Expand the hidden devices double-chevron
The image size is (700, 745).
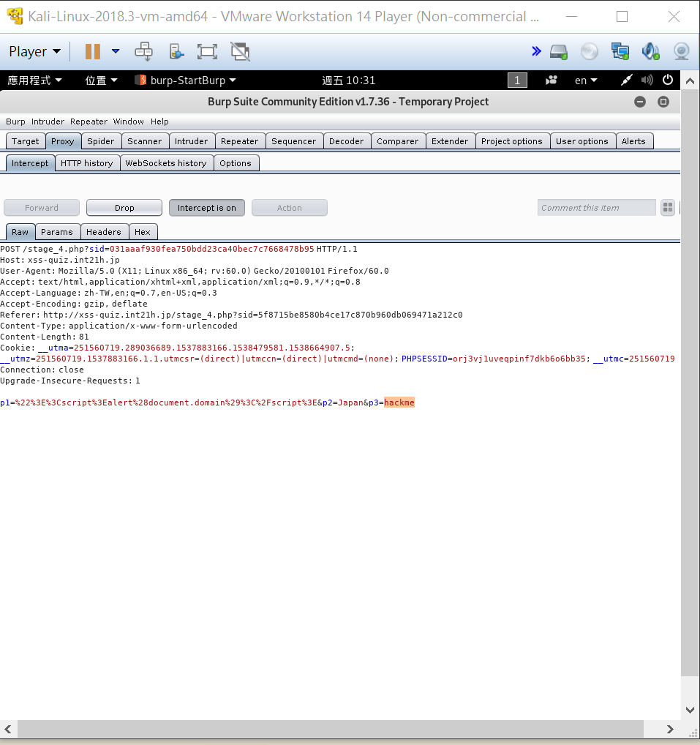(x=536, y=51)
